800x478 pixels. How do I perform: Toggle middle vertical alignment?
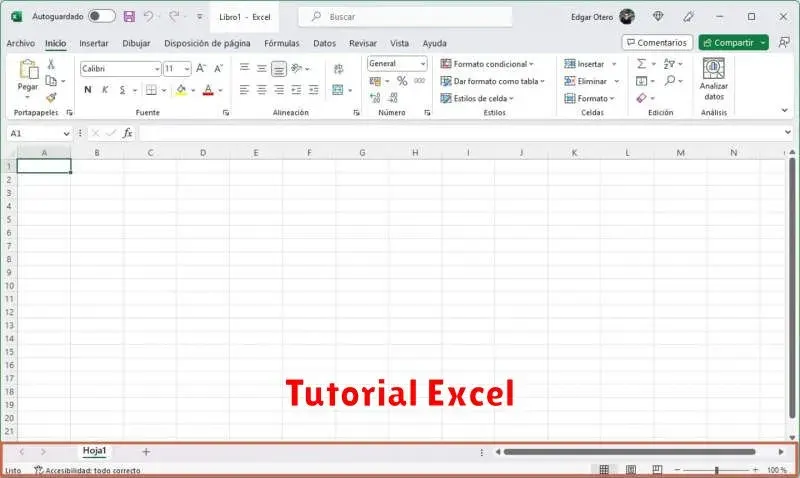click(262, 68)
